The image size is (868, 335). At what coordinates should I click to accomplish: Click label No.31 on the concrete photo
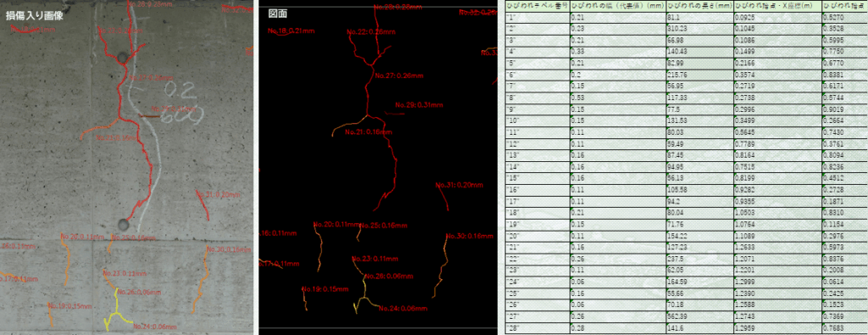[220, 194]
